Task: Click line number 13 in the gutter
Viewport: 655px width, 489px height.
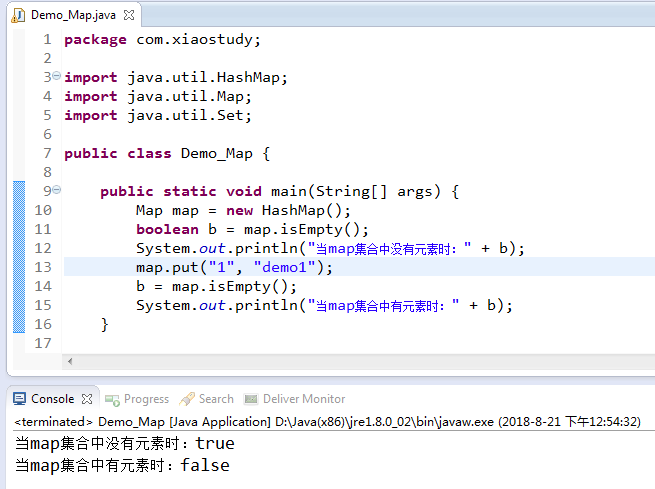Action: pos(43,267)
